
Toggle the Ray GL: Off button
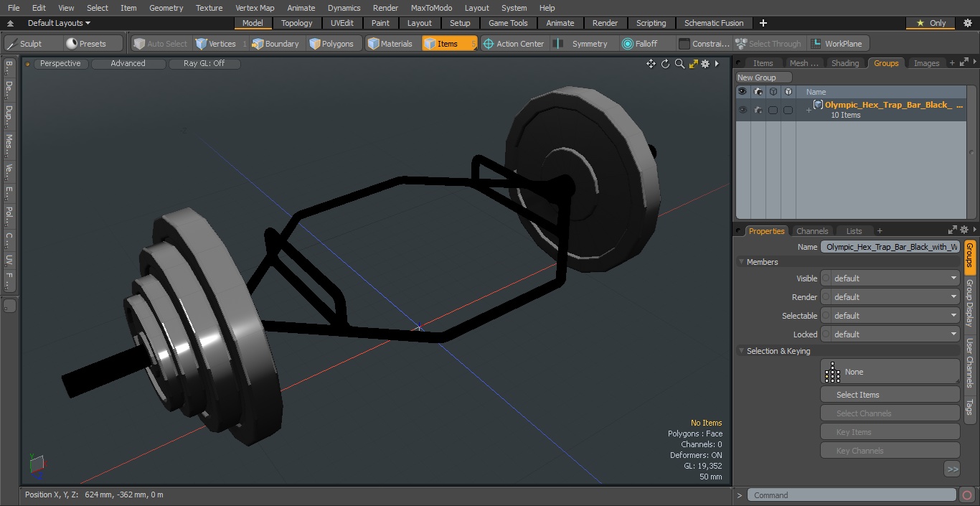click(x=204, y=63)
